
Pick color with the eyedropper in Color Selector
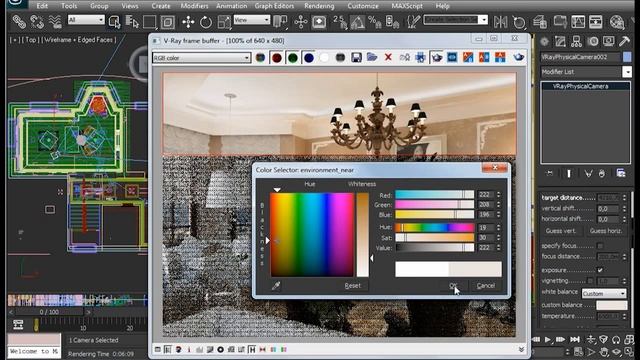276,286
